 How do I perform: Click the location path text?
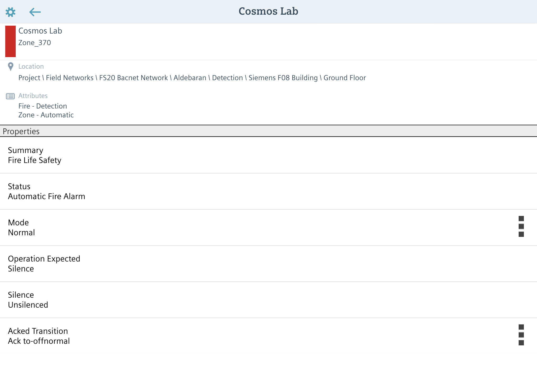(192, 78)
